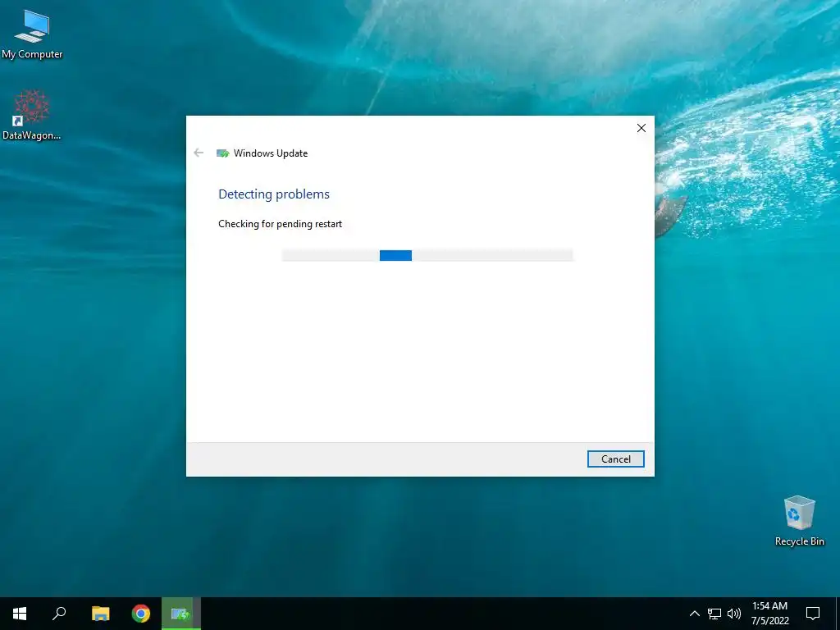Image resolution: width=840 pixels, height=630 pixels.
Task: Open the Windows Start menu
Action: pos(20,614)
